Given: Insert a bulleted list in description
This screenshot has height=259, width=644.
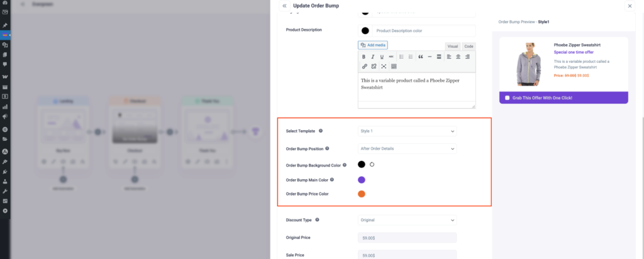Looking at the screenshot, I should (401, 57).
